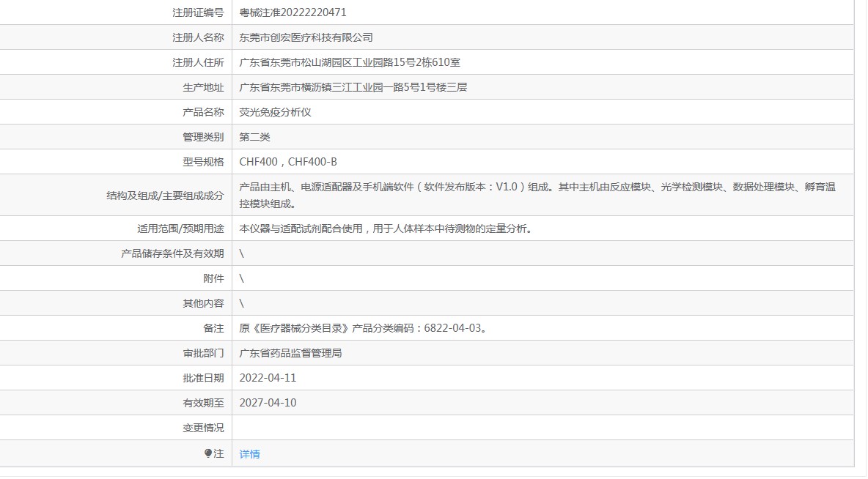This screenshot has width=868, height=479.
Task: Click the structure description mentioning 软件发布版本
Action: pyautogui.click(x=537, y=196)
